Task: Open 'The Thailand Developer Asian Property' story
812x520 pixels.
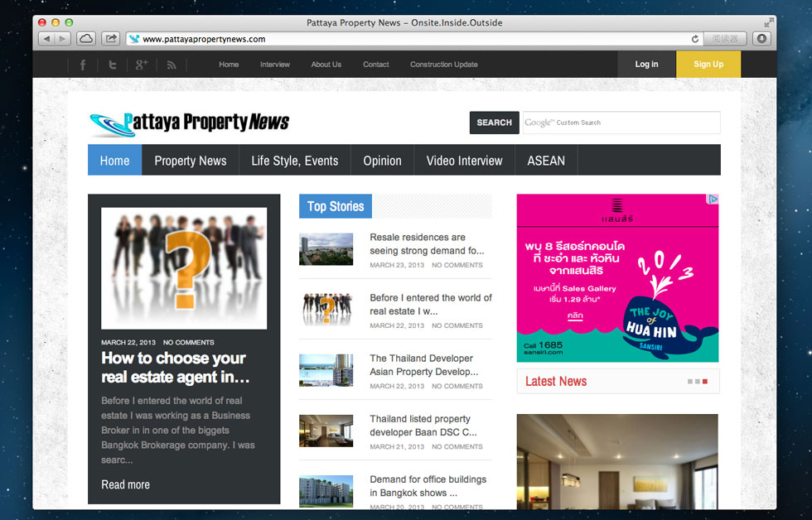Action: tap(423, 365)
